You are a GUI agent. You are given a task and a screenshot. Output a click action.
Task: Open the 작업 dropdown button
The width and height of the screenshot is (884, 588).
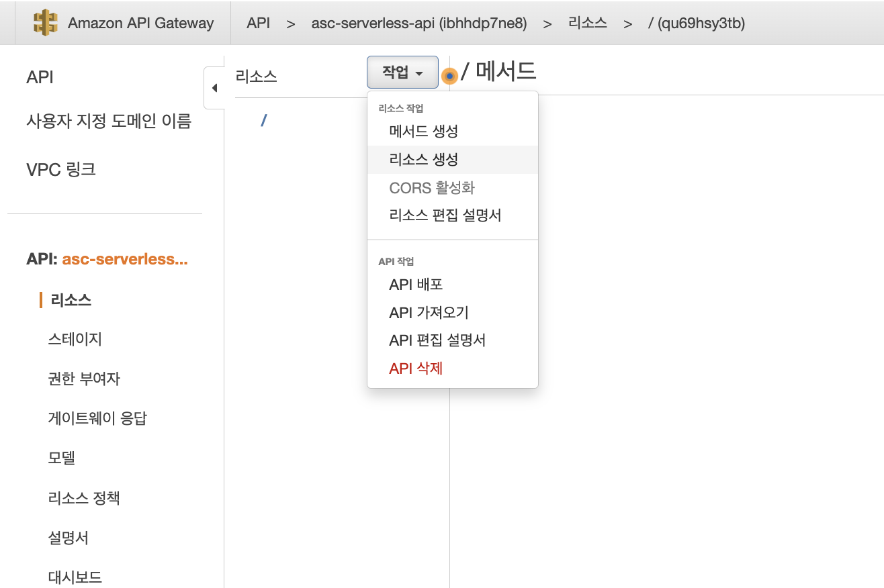pyautogui.click(x=402, y=72)
